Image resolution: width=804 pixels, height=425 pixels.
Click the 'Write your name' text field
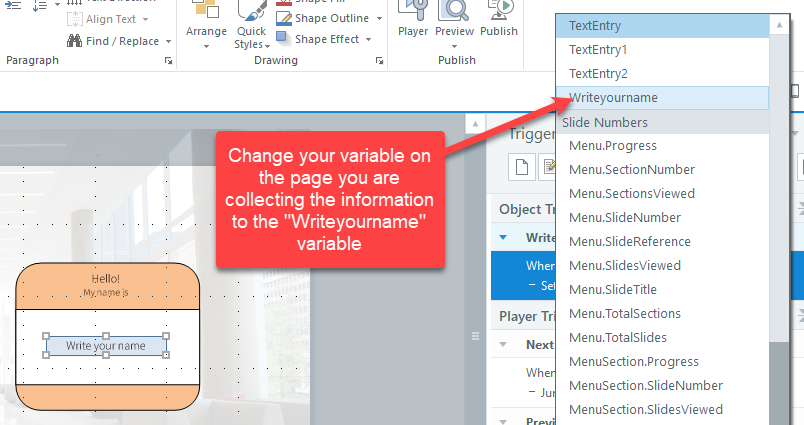pyautogui.click(x=106, y=346)
